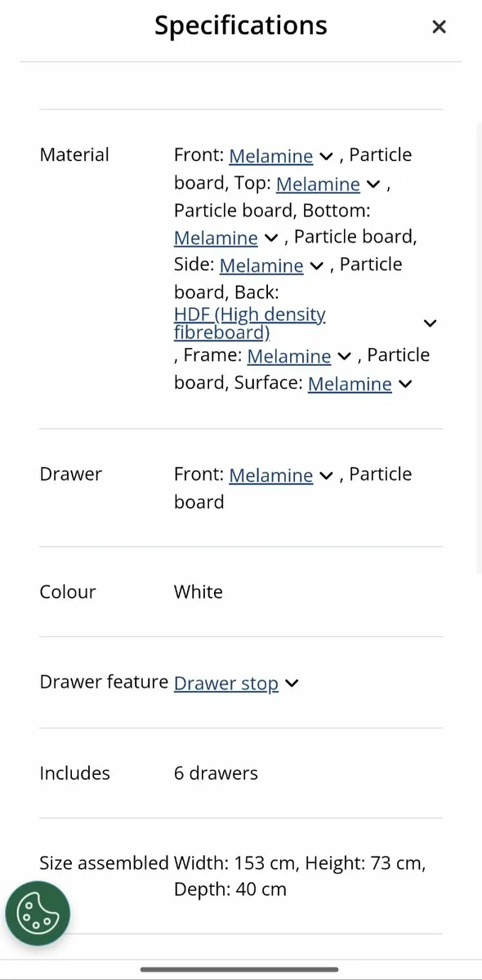This screenshot has width=482, height=980.
Task: Open the Frame Melamine link
Action: [288, 355]
